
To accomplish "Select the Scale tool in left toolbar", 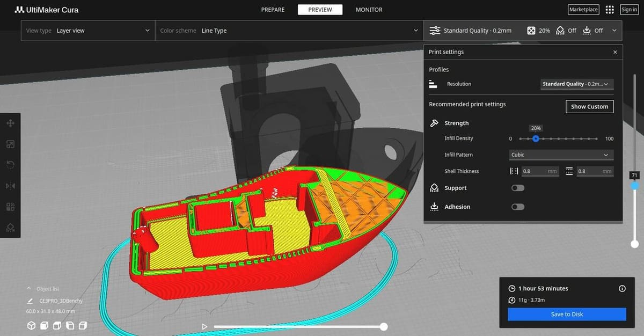I will 10,144.
